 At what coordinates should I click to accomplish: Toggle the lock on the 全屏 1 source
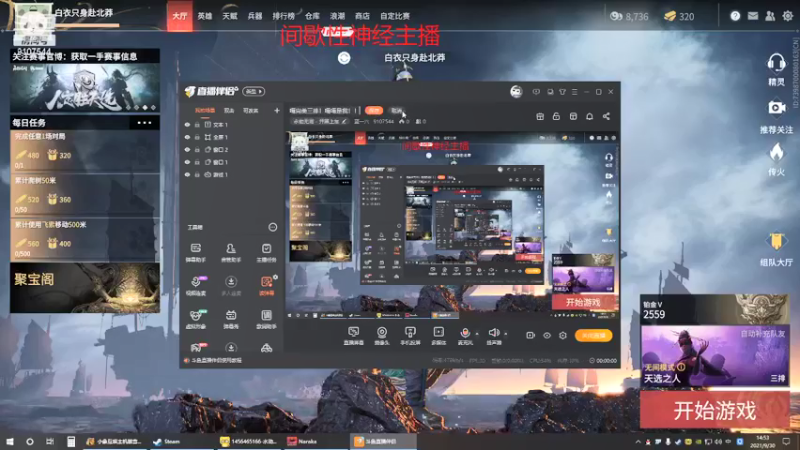pos(197,137)
